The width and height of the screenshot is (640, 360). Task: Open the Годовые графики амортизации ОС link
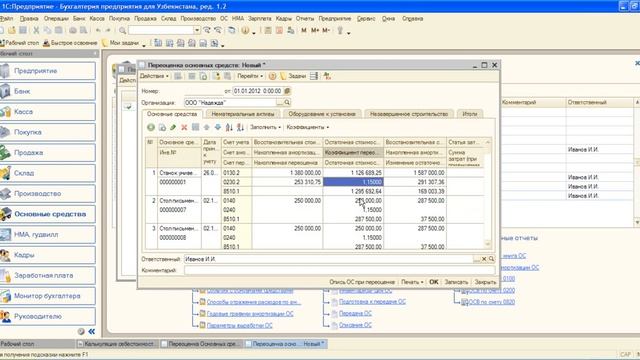pos(250,314)
